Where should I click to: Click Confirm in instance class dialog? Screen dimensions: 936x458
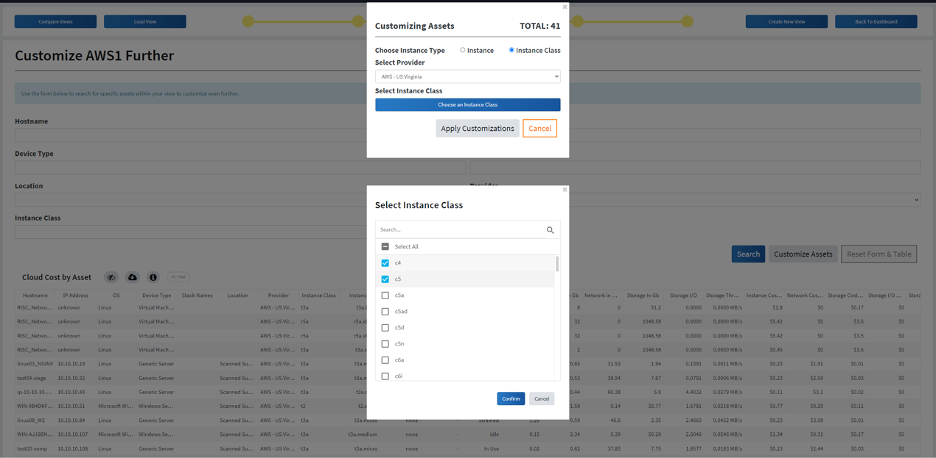pos(510,399)
